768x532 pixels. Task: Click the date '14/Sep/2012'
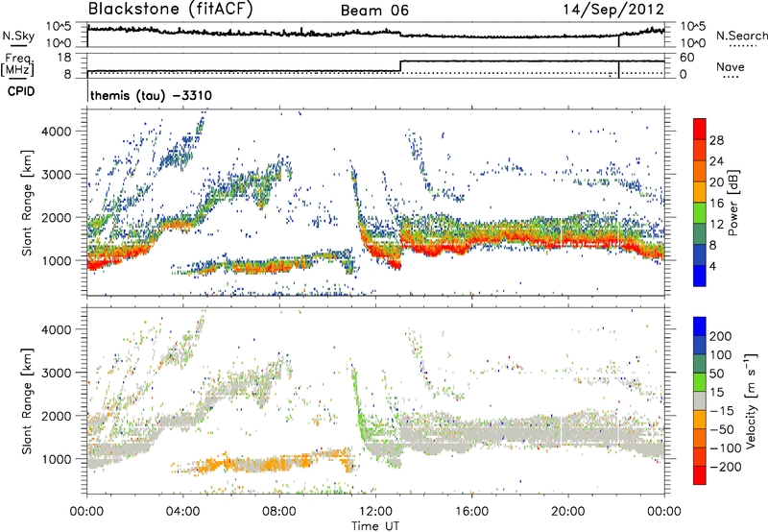[613, 10]
